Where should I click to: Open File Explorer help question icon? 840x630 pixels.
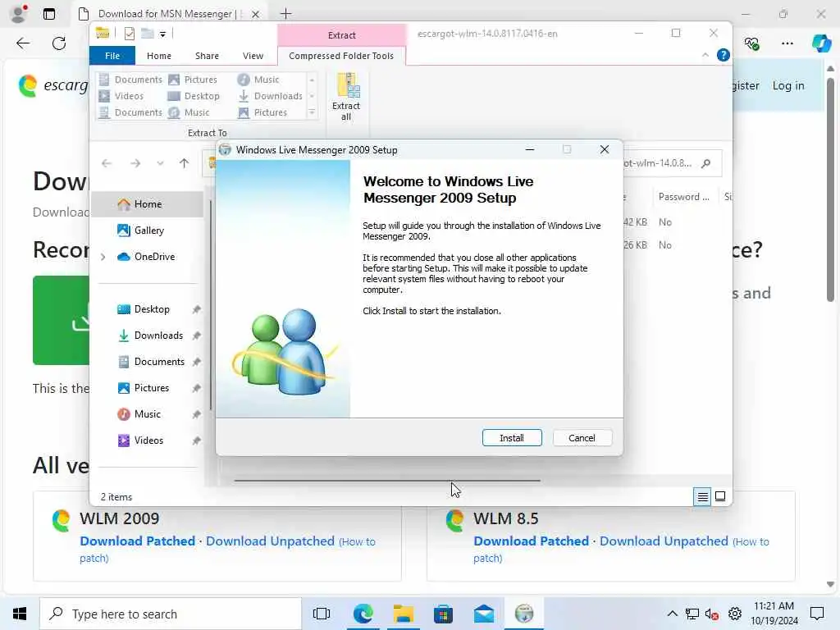point(724,55)
